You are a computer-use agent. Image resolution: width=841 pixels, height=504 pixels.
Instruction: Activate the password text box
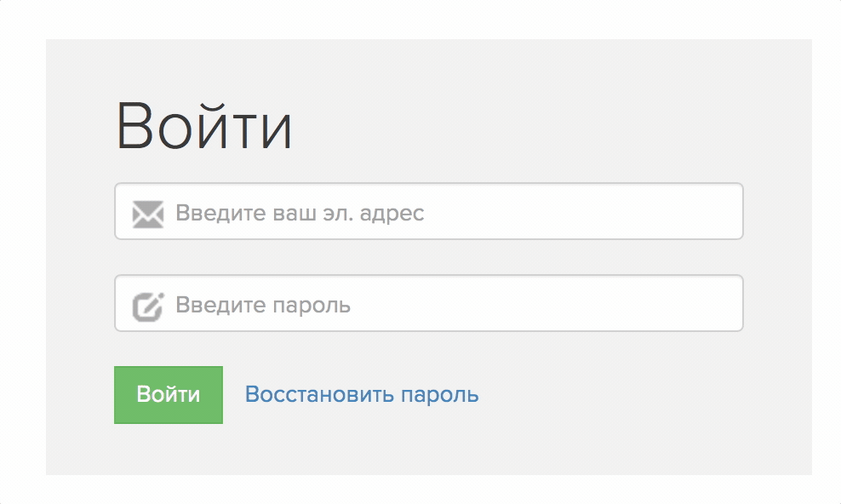[x=428, y=303]
